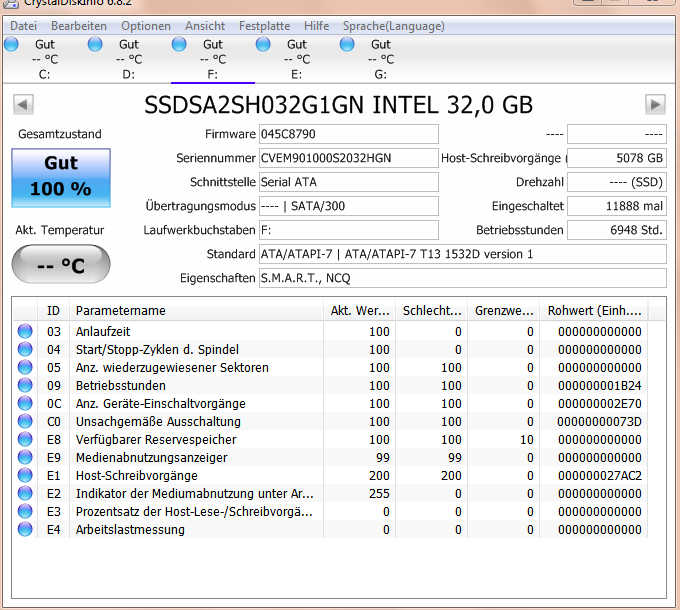Select Medienabnutzungsanzeiger parameter text
The height and width of the screenshot is (610, 680).
151,457
